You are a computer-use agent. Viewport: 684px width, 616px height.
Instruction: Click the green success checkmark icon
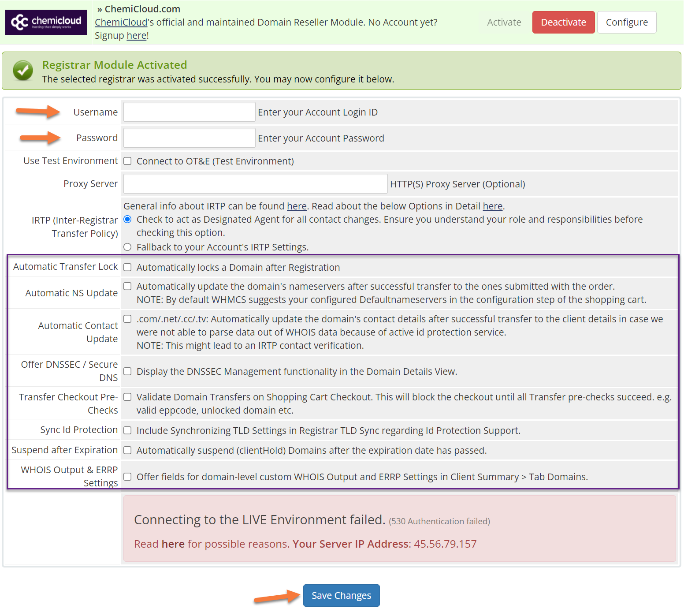click(23, 71)
